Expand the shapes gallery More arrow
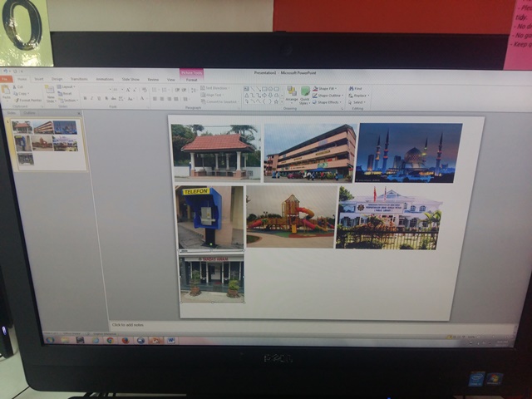This screenshot has height=399, width=532. pos(282,101)
